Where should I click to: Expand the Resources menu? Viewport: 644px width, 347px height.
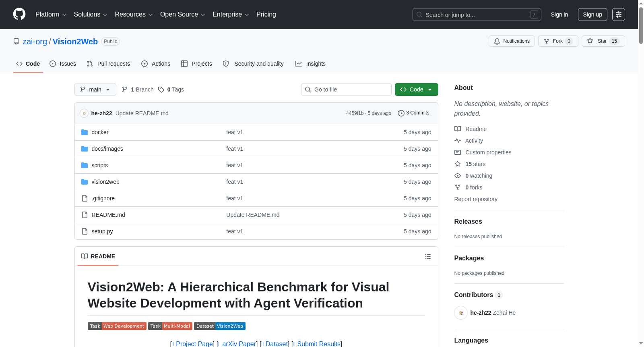pos(134,15)
